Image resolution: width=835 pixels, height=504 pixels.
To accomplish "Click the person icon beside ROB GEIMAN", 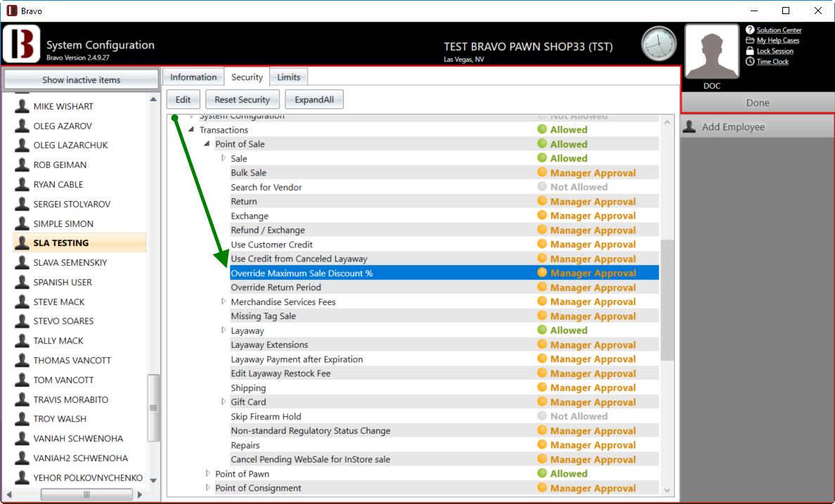I will coord(22,164).
